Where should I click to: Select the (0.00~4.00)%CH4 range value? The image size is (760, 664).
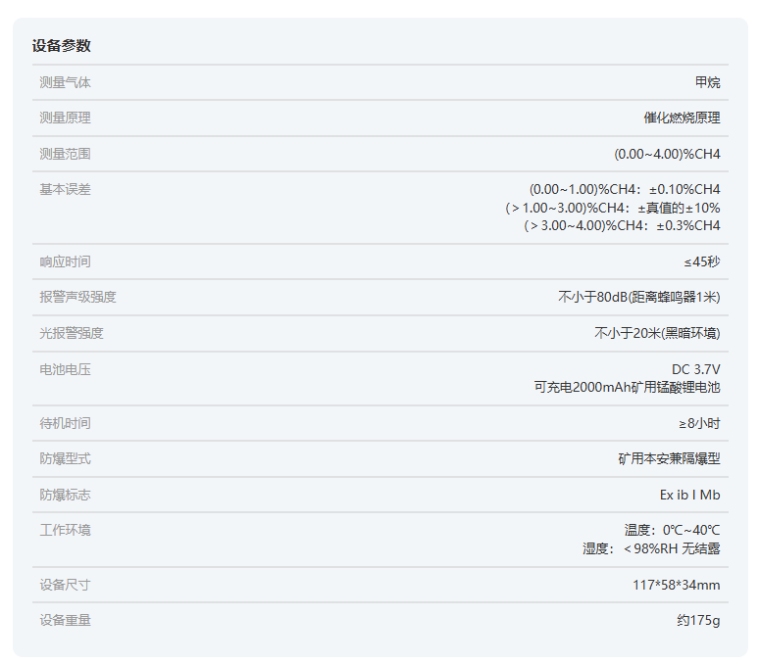pyautogui.click(x=667, y=154)
